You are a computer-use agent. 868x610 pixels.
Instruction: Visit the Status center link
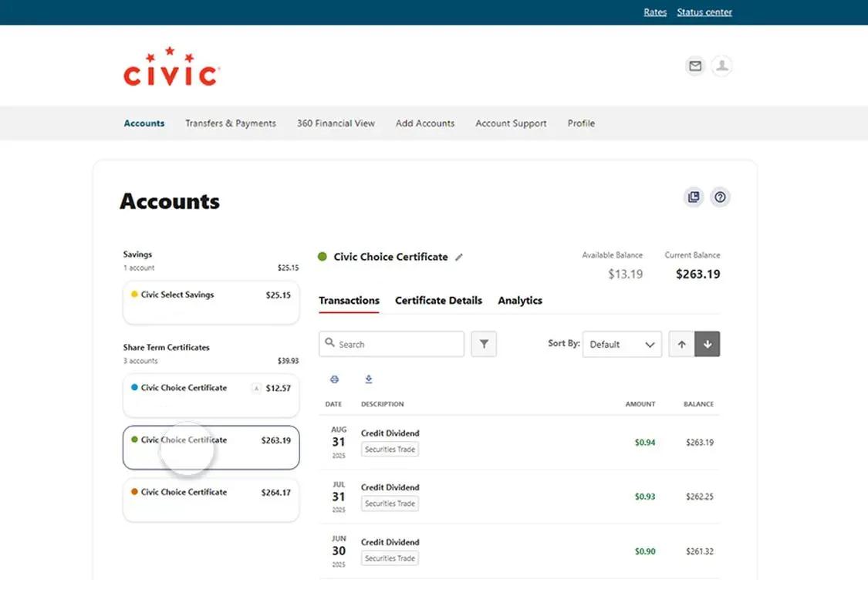tap(704, 12)
